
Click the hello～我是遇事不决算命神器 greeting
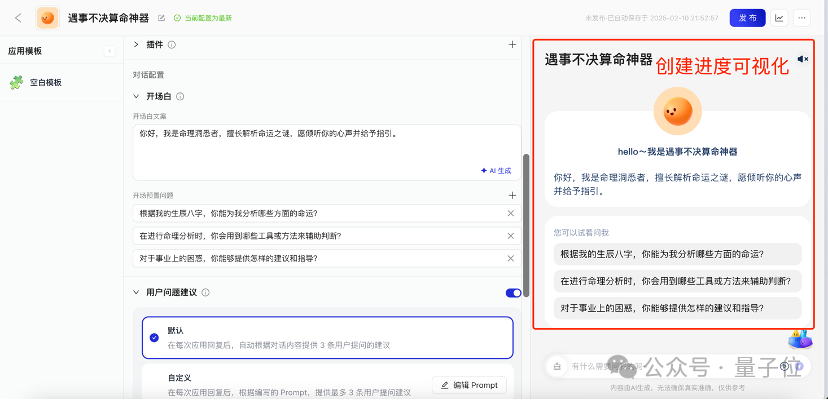pos(678,152)
